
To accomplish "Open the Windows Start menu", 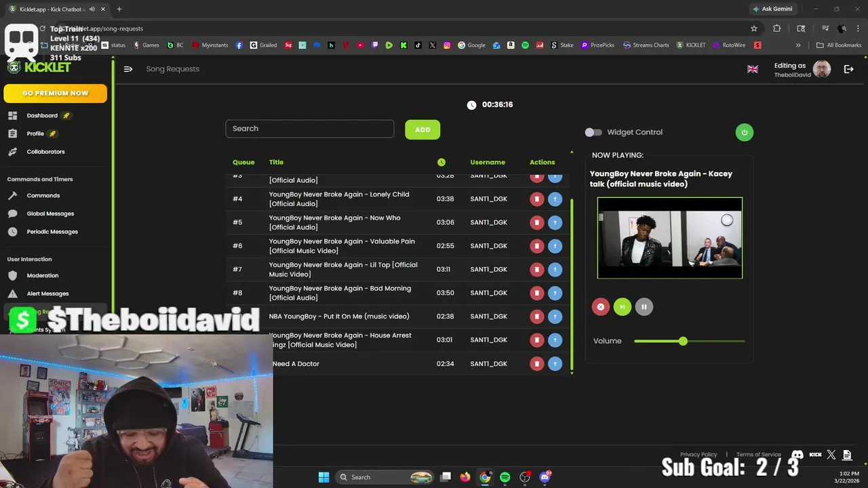I will (323, 477).
